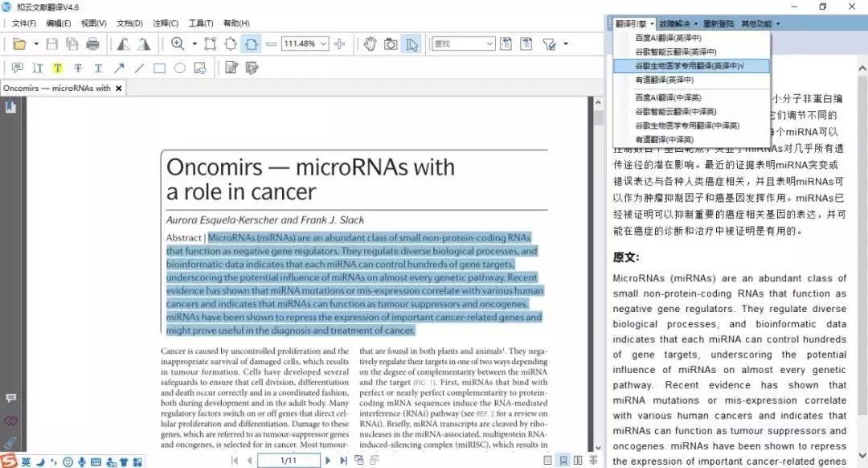Toggle the highlighted Fit Width view
868x468 pixels.
point(252,43)
